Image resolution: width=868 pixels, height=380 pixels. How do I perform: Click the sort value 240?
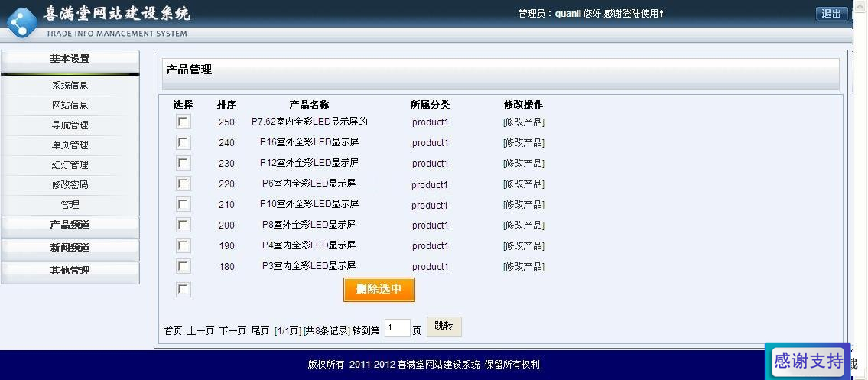(226, 143)
